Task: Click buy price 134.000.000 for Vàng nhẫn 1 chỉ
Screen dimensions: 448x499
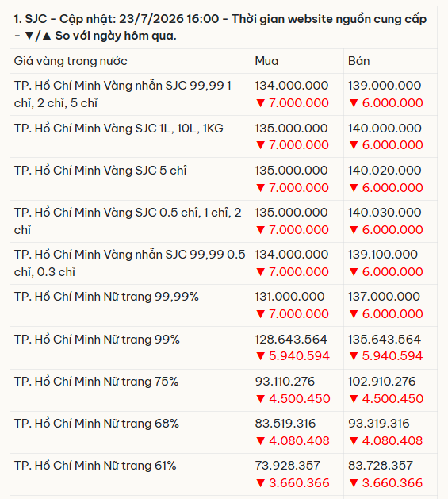Action: (292, 86)
